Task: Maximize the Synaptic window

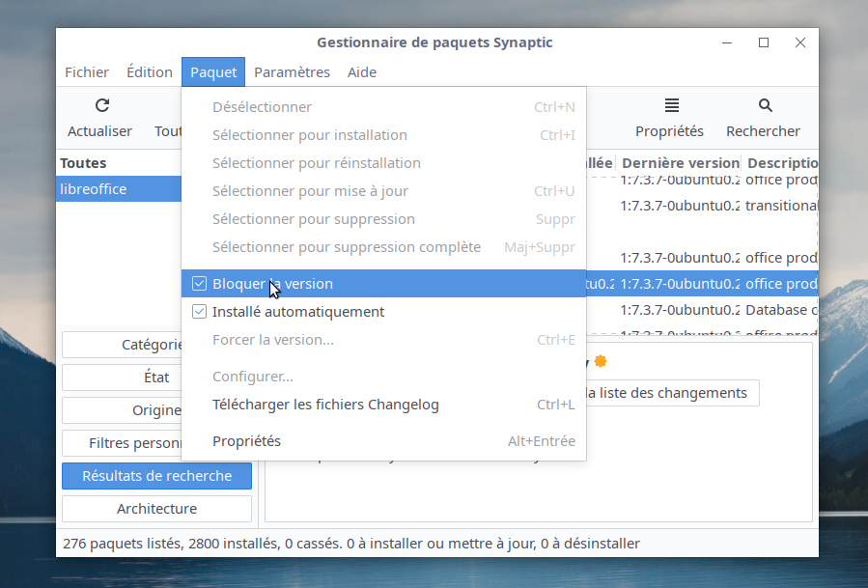Action: (x=764, y=42)
